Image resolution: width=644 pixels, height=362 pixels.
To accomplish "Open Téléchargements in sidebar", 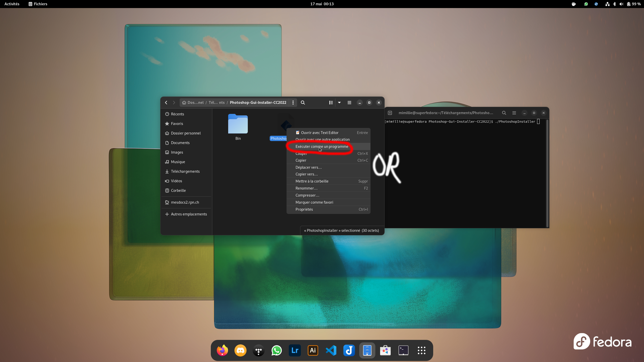I will coord(186,171).
